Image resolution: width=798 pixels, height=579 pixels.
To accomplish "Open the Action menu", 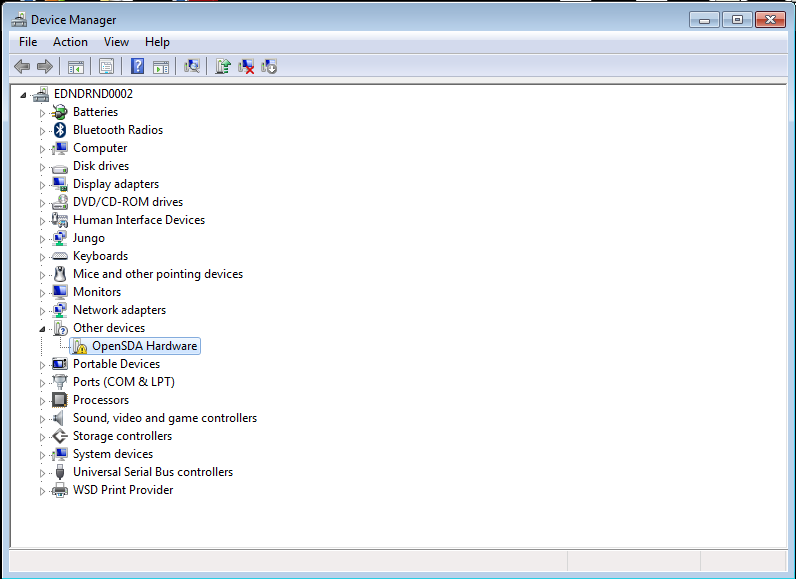I will [70, 42].
